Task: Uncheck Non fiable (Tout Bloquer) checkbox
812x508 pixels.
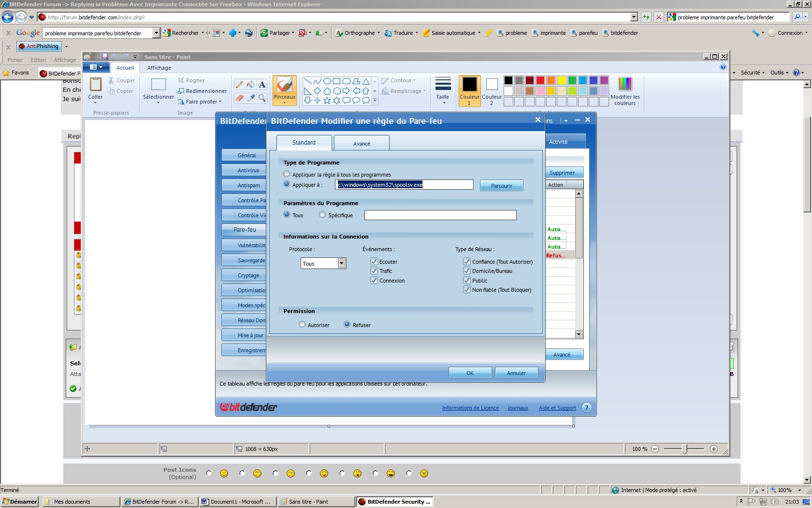Action: click(x=467, y=289)
